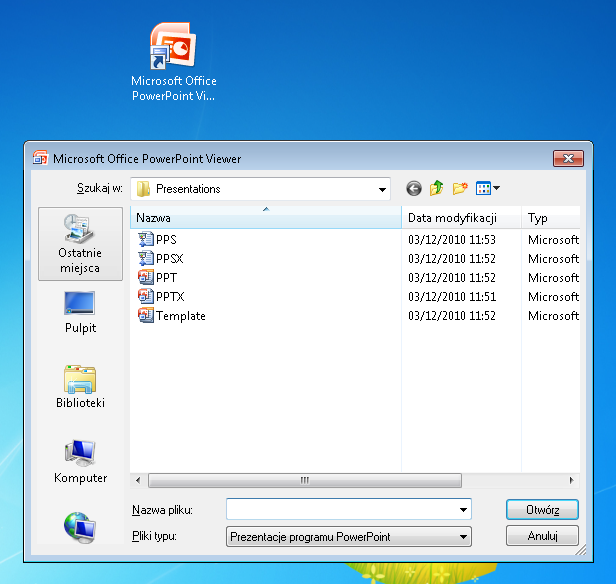Screen dimensions: 616x584
Task: Sort by the Typ column header
Action: (x=551, y=218)
